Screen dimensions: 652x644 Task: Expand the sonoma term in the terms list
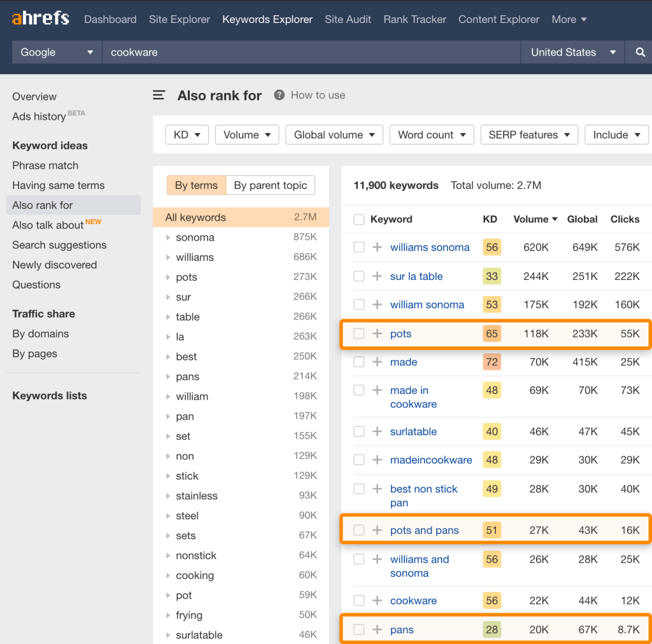click(168, 237)
